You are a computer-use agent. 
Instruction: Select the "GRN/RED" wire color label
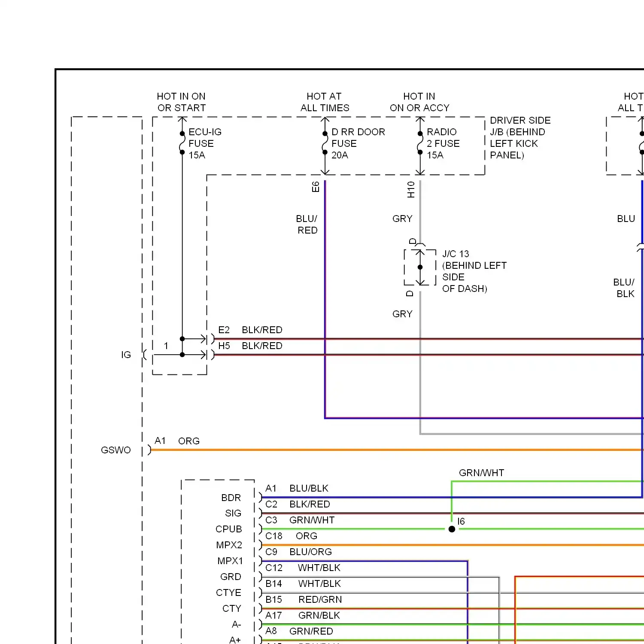[311, 632]
